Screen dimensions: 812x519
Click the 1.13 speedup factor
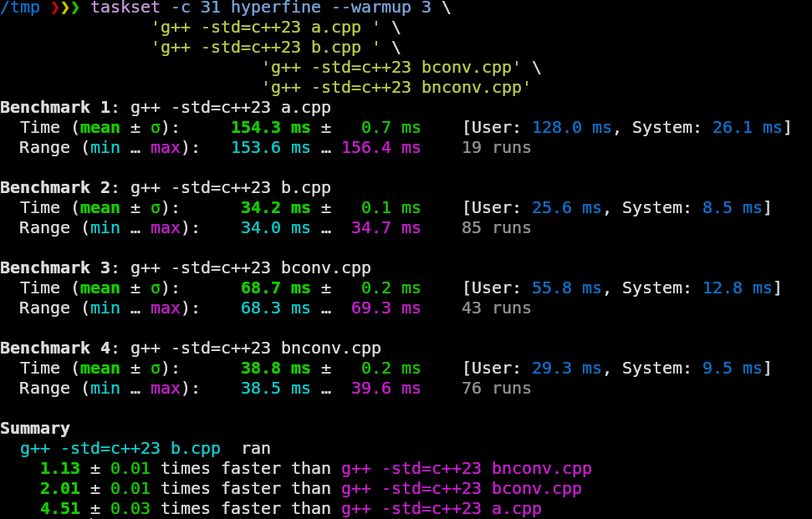[60, 469]
